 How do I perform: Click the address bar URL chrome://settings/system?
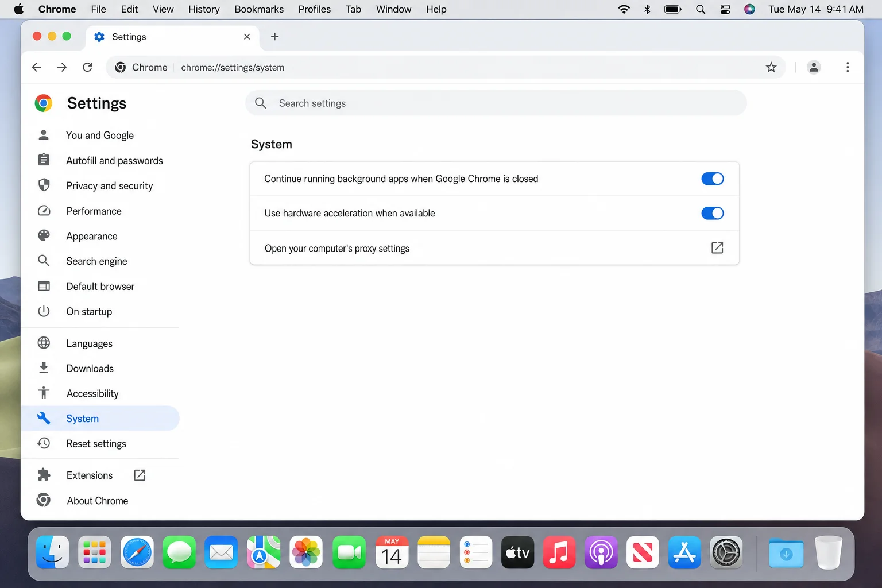(x=233, y=67)
